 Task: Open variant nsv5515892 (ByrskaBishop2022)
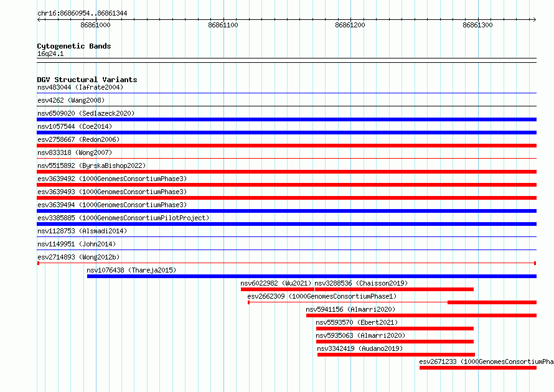click(91, 166)
